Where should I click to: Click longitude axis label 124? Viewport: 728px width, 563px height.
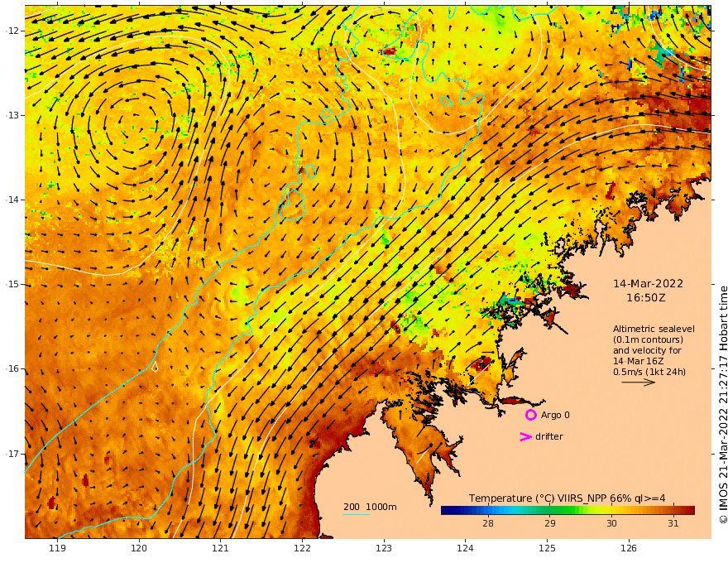465,549
